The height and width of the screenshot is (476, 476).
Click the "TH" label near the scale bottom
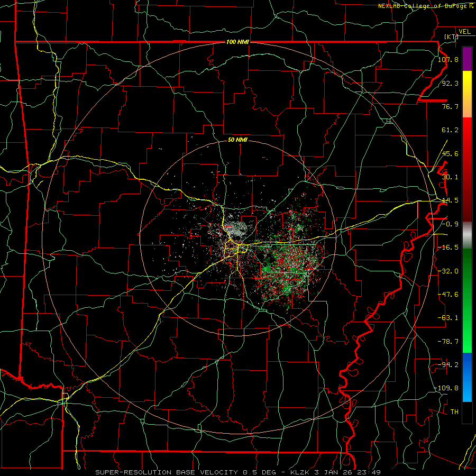[454, 412]
